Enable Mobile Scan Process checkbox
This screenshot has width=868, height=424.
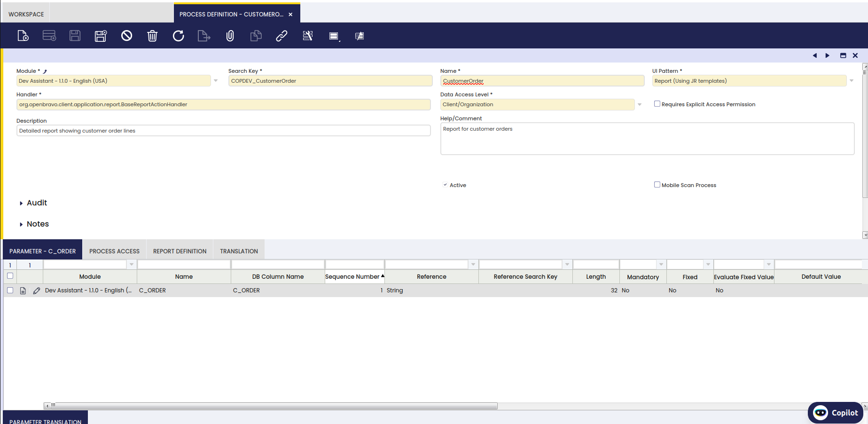pyautogui.click(x=657, y=185)
